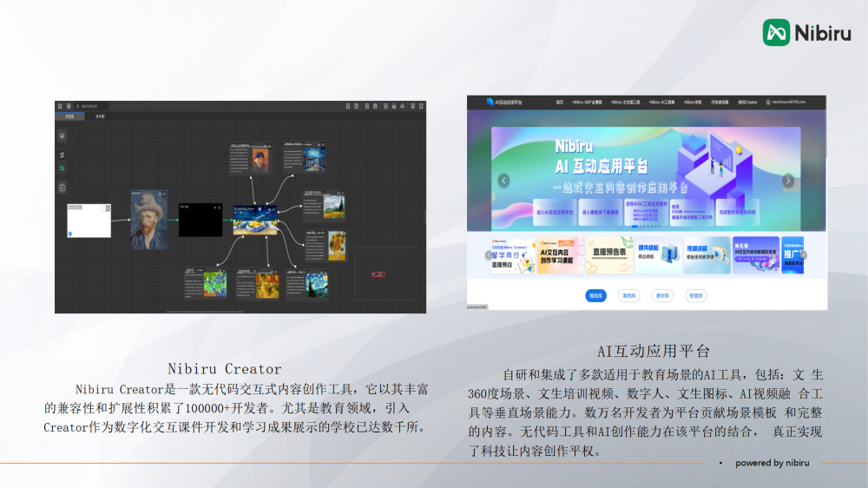Click the 进入AI互动应用平台 step card

click(x=555, y=213)
